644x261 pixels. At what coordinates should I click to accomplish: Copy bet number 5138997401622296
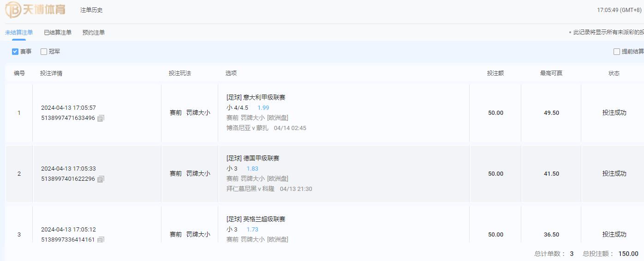coord(101,179)
